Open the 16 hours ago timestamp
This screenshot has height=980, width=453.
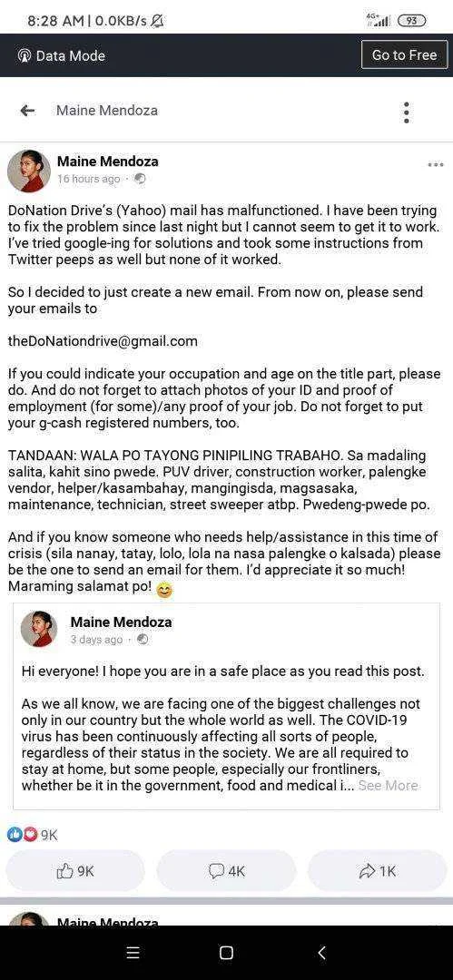[88, 179]
